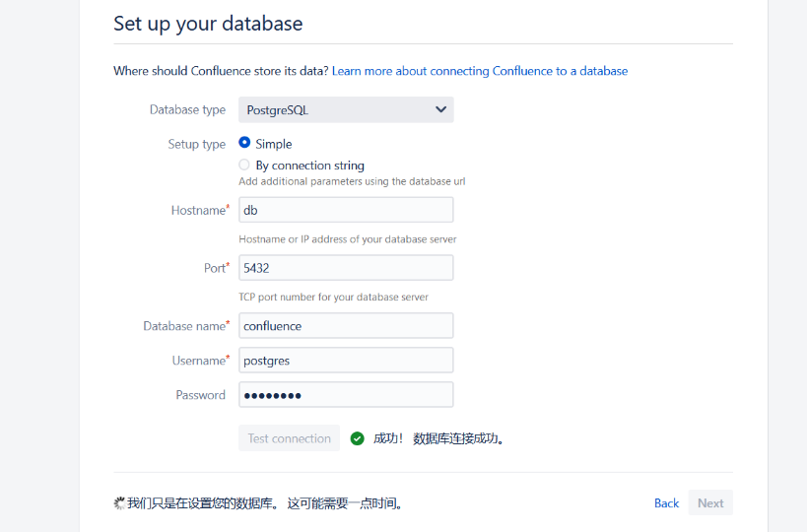
Task: Click the Username label
Action: [x=198, y=361]
